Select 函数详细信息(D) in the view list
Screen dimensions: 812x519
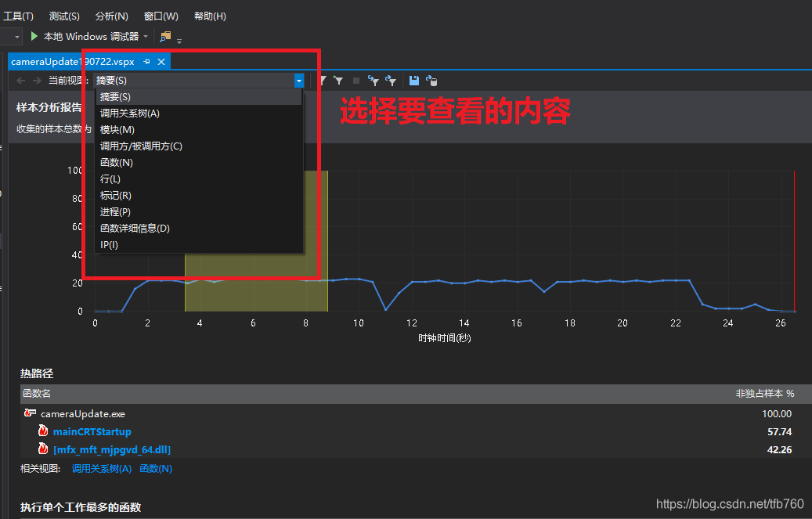click(x=198, y=229)
